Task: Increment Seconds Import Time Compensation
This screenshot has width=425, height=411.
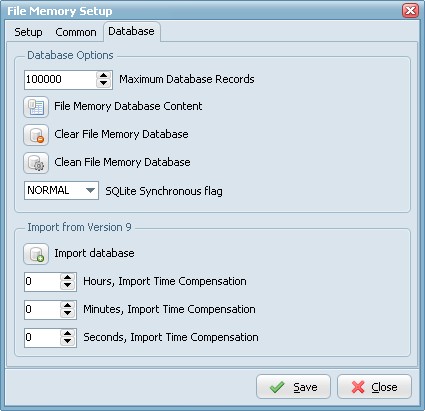Action: pyautogui.click(x=68, y=334)
